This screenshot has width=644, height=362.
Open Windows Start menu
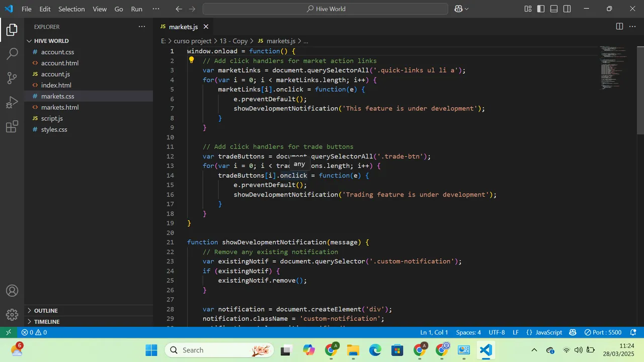pyautogui.click(x=151, y=350)
